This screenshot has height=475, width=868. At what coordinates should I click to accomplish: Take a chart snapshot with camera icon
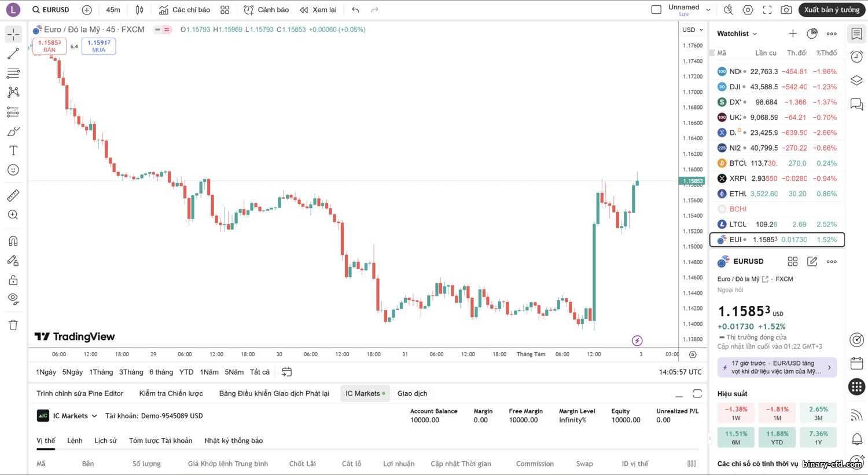(x=786, y=10)
